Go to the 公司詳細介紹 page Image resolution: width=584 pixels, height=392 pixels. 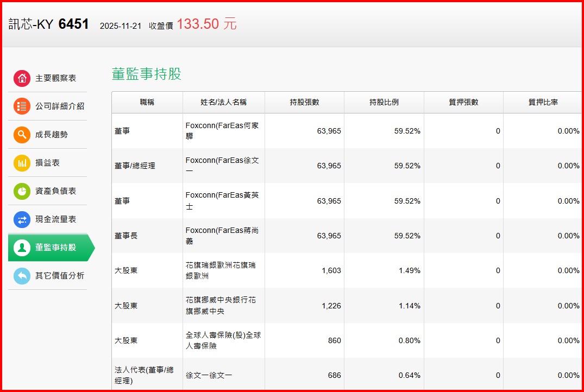point(60,106)
